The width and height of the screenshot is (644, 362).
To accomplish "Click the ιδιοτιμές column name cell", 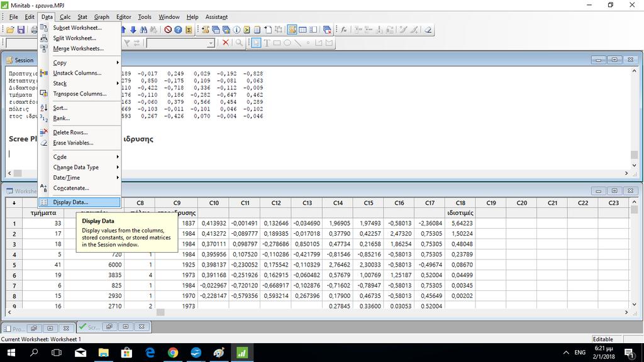I will coord(460,213).
